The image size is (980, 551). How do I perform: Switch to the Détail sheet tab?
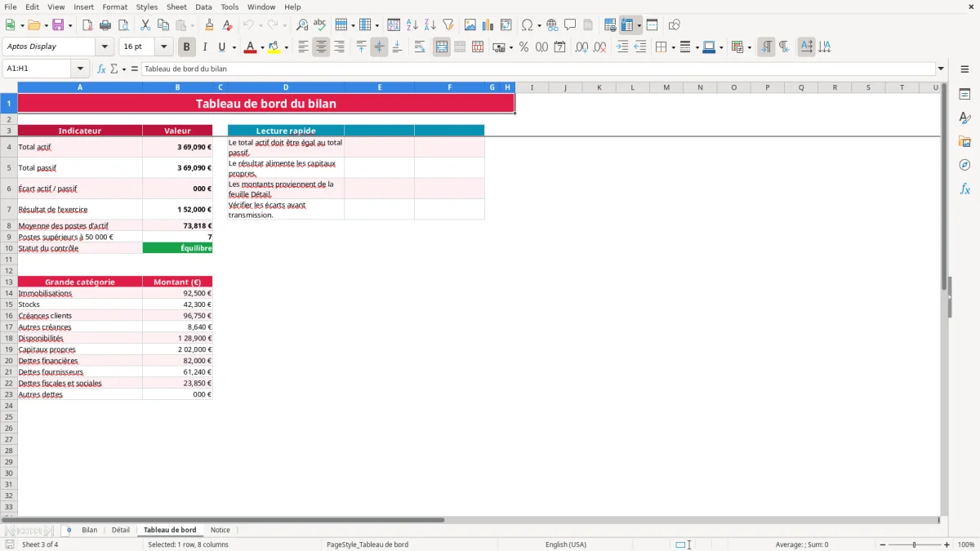(x=120, y=530)
